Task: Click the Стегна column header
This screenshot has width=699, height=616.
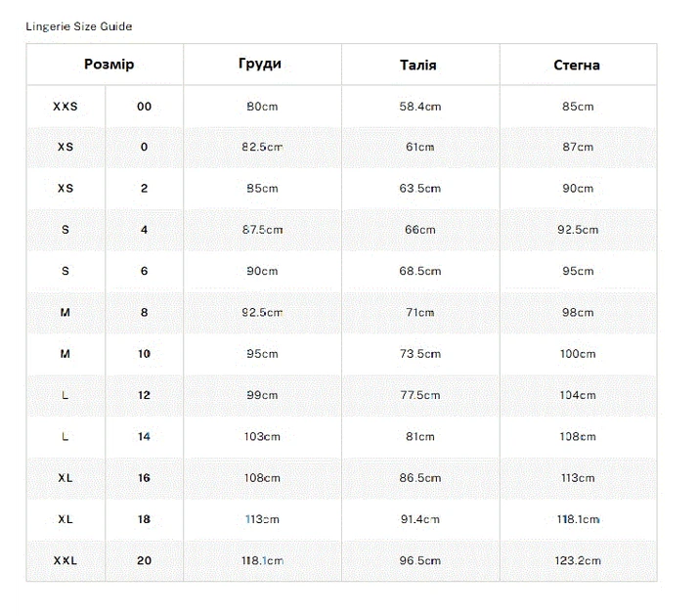Action: pyautogui.click(x=577, y=66)
